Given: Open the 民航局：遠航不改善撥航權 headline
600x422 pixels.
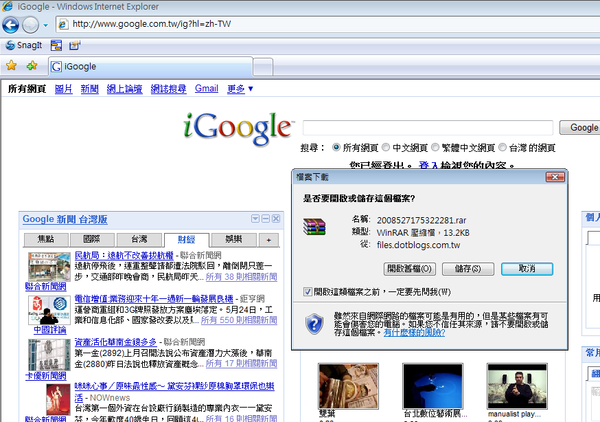Looking at the screenshot, I should [x=124, y=255].
